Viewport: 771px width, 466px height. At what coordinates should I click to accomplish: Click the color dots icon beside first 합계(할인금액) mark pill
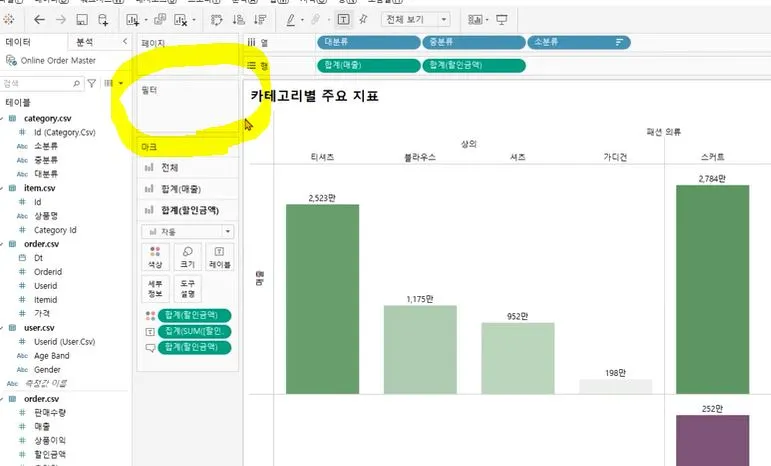pyautogui.click(x=150, y=316)
